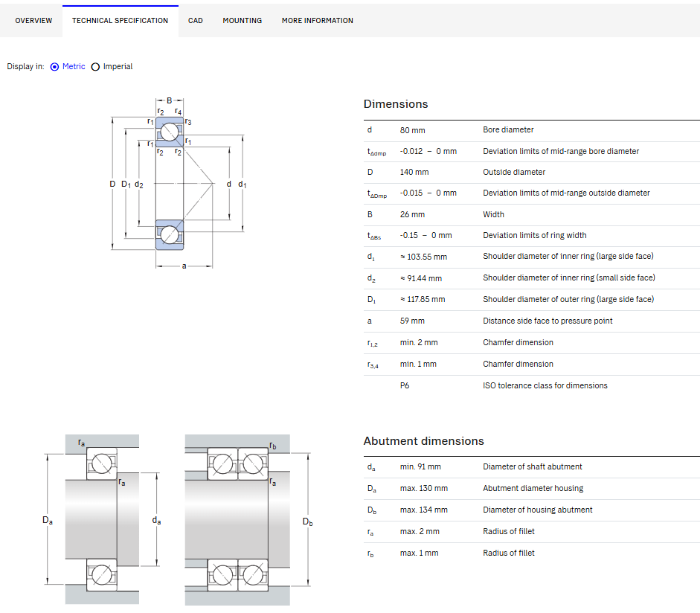Click the -0.015 – 0 mm value
Image resolution: width=700 pixels, height=613 pixels.
428,193
